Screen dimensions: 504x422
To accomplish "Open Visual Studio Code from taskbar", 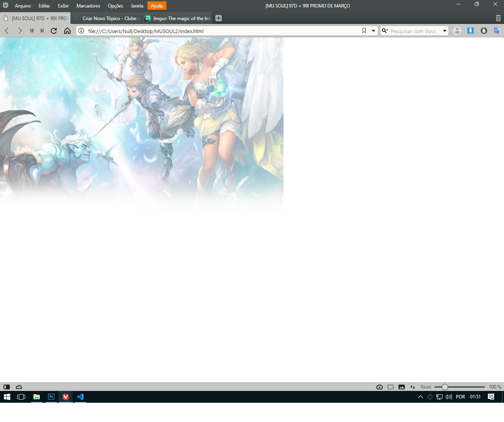I will point(80,397).
